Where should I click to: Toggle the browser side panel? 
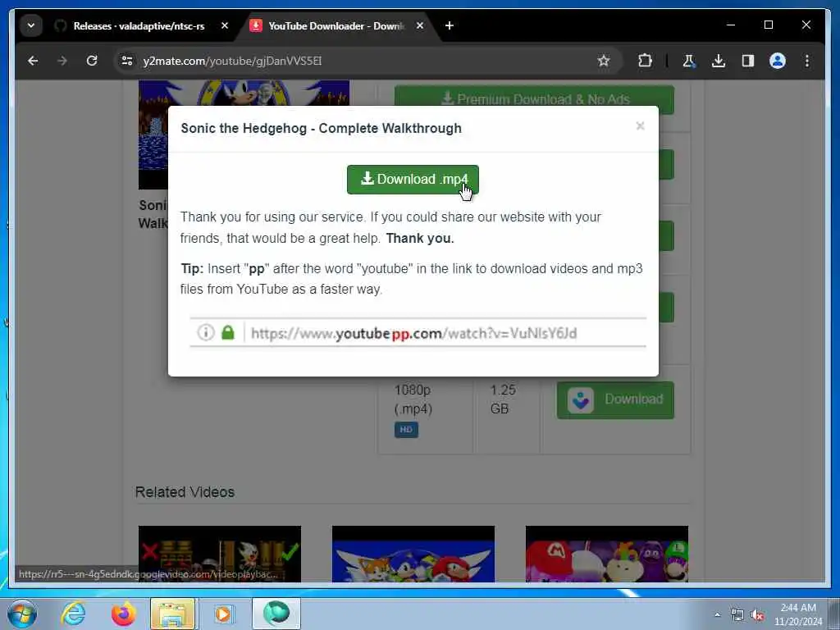748,61
